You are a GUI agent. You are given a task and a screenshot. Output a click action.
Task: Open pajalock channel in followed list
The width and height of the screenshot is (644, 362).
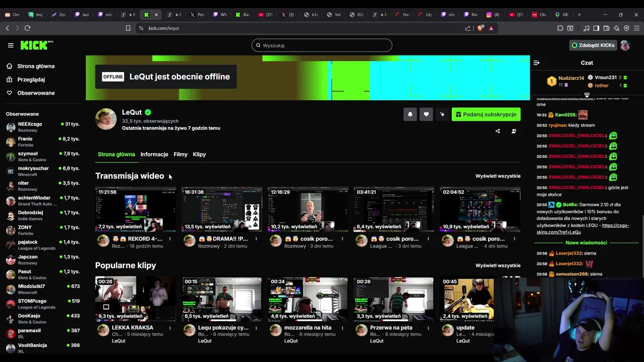(43, 245)
